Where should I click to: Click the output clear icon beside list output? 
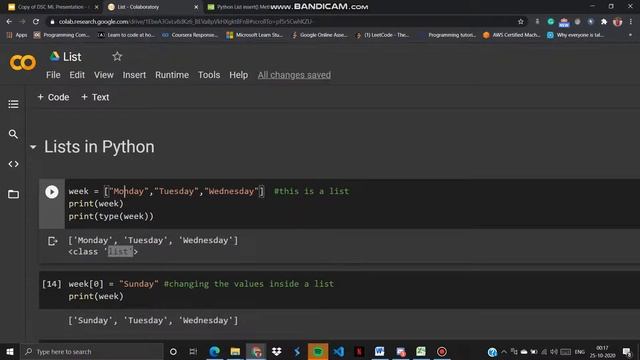click(x=53, y=241)
